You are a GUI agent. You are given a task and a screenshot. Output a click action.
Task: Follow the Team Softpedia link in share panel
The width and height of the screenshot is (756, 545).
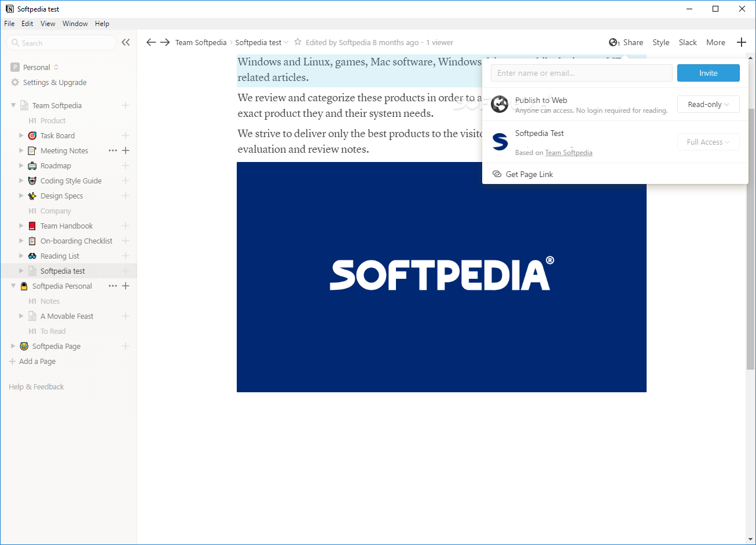[x=568, y=153]
